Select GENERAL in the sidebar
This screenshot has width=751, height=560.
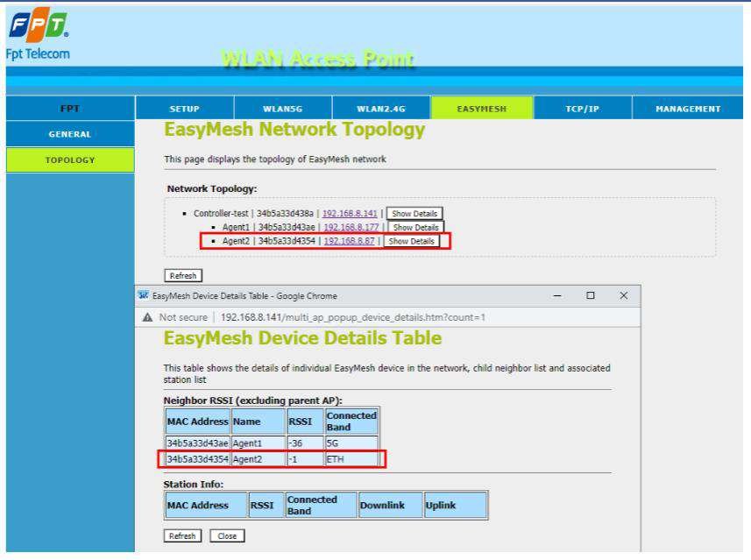coord(70,134)
